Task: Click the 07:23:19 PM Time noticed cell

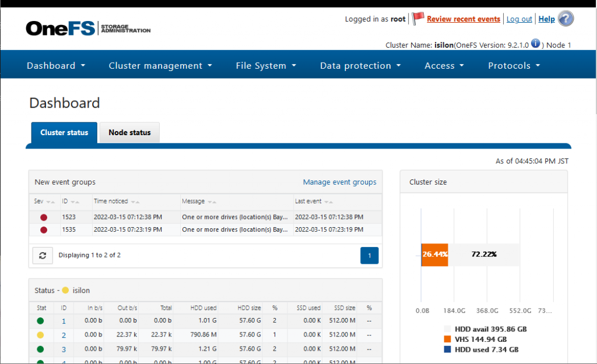Action: click(x=128, y=229)
